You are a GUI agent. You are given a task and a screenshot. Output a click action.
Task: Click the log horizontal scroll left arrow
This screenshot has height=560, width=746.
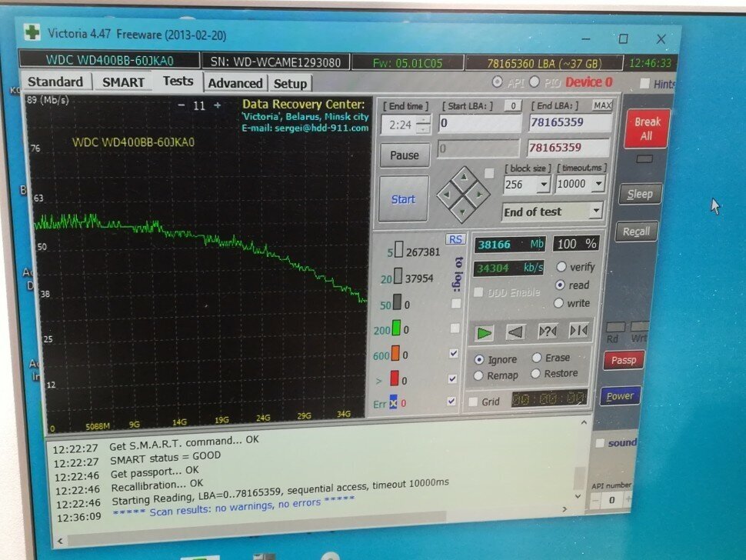(x=61, y=541)
